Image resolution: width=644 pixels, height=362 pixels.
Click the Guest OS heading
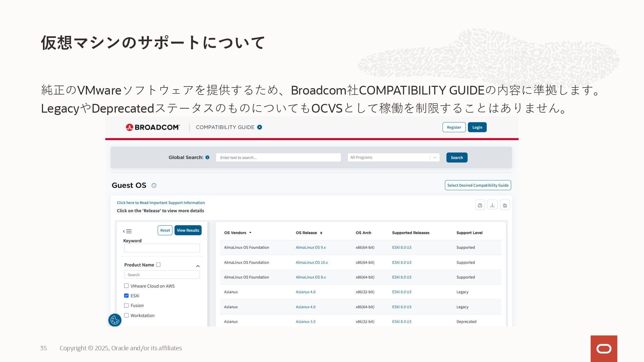click(x=129, y=185)
